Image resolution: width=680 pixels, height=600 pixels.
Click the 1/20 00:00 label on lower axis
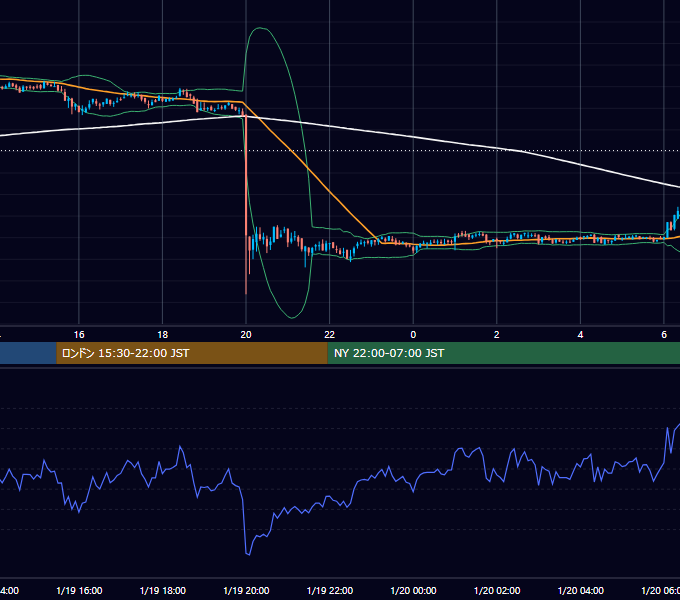(413, 590)
